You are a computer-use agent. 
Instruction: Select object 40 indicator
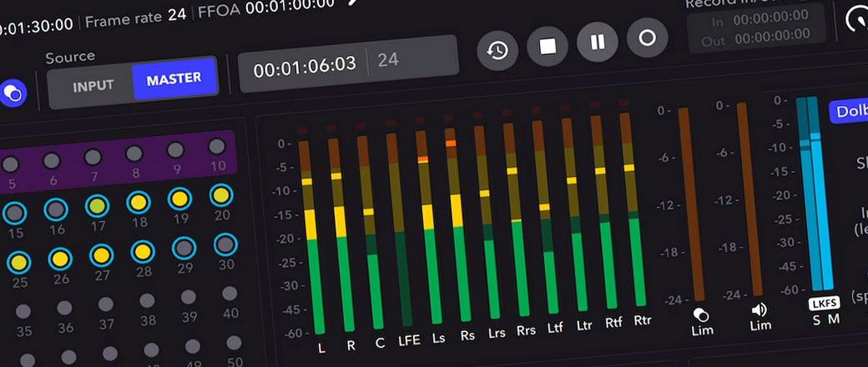[230, 294]
